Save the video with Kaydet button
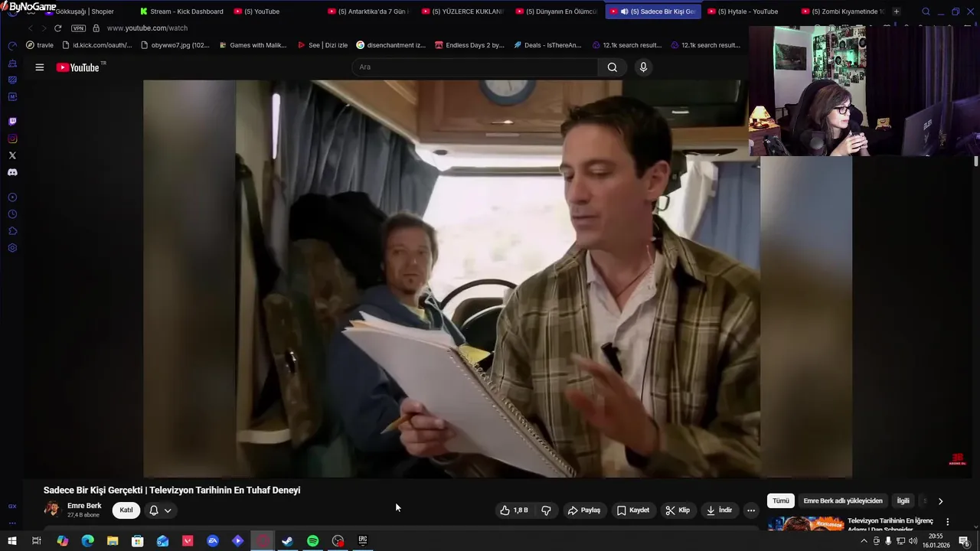Image resolution: width=980 pixels, height=551 pixels. (632, 510)
